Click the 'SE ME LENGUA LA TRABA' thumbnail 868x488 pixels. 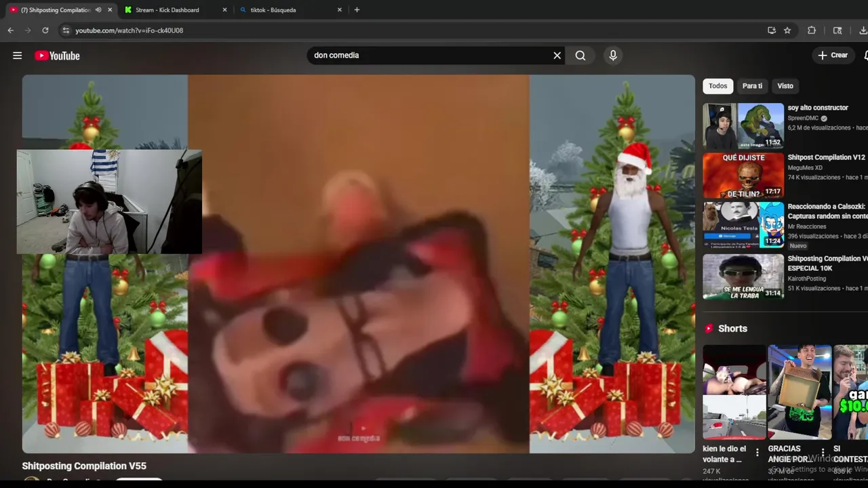(x=743, y=277)
